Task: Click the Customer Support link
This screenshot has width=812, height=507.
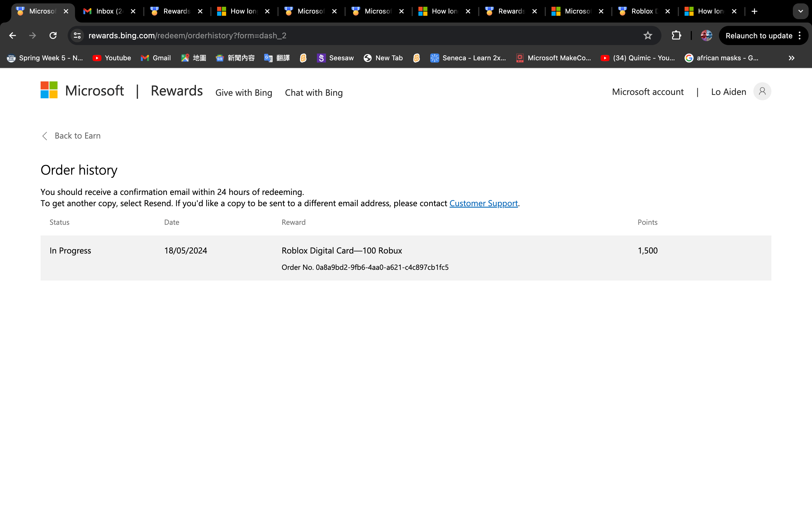Action: (x=483, y=203)
